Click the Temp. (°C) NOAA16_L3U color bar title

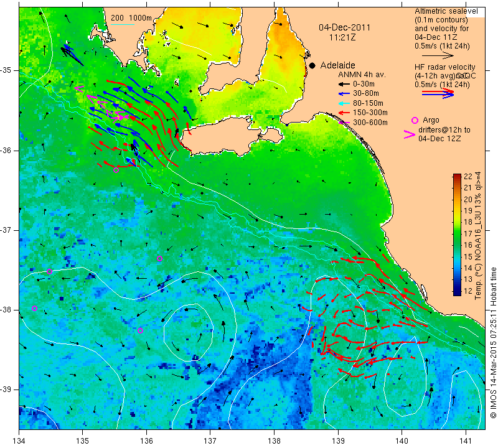[x=477, y=236]
